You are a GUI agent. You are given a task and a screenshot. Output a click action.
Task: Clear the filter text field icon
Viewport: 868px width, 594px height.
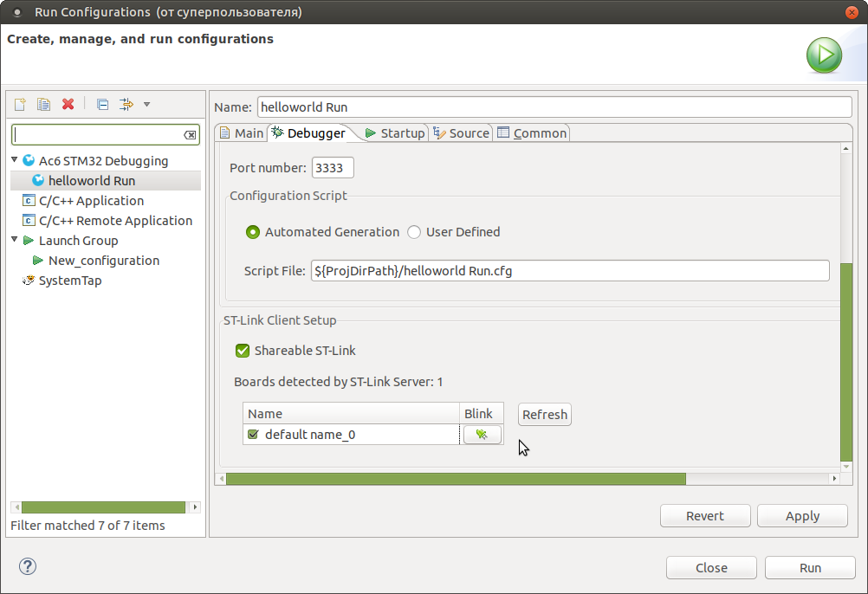click(191, 135)
